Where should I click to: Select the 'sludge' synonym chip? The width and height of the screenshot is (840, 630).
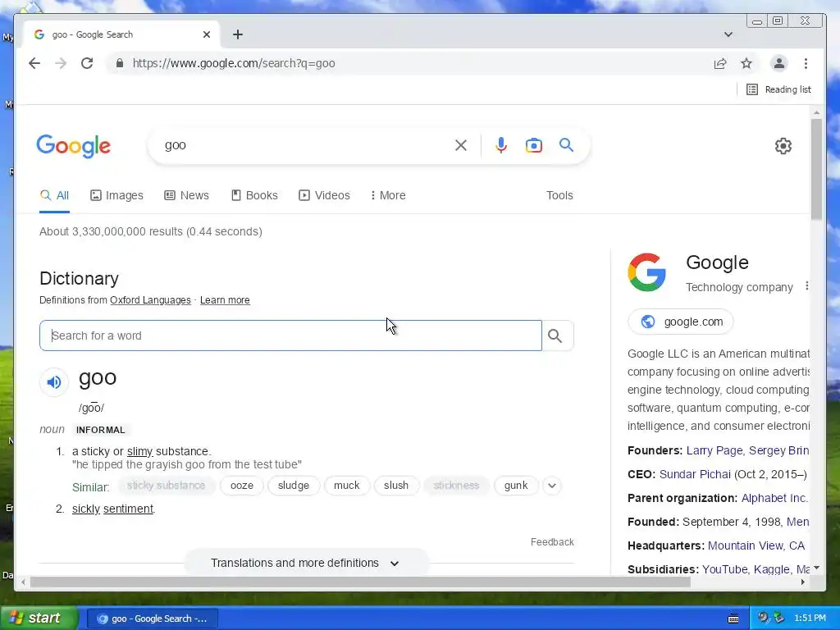[294, 486]
